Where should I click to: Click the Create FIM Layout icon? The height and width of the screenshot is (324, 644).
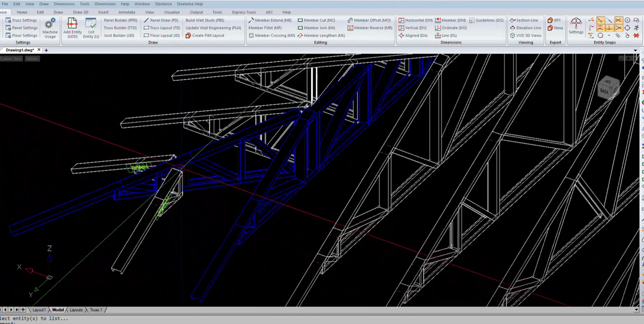pos(188,35)
